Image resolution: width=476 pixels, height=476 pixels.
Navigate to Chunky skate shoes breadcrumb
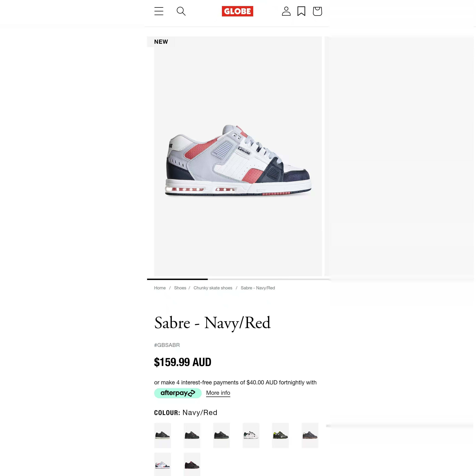coord(213,288)
